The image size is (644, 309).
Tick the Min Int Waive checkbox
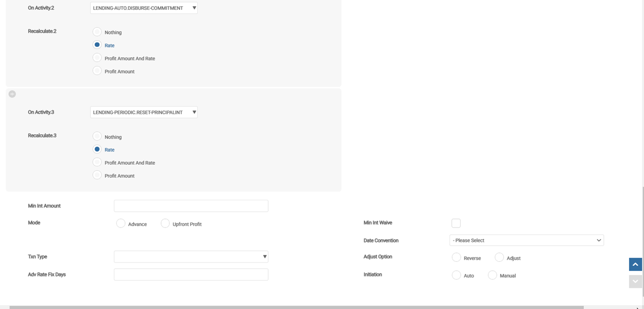456,223
